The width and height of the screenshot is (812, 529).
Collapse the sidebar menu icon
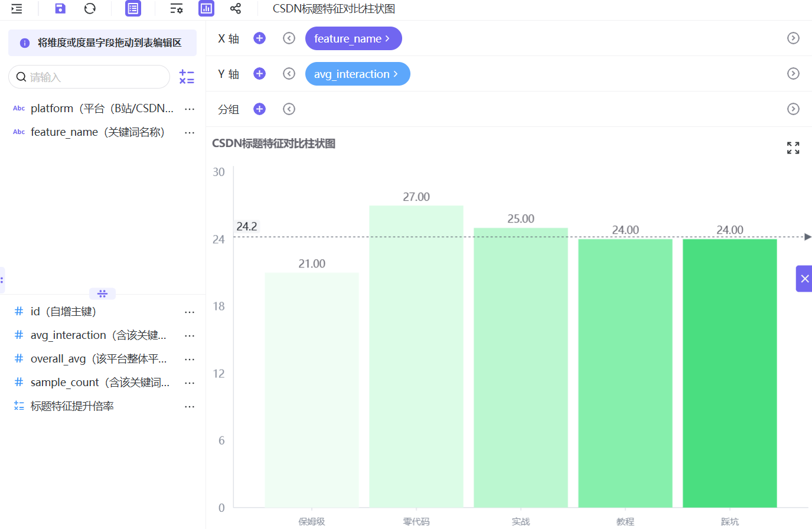pyautogui.click(x=17, y=9)
